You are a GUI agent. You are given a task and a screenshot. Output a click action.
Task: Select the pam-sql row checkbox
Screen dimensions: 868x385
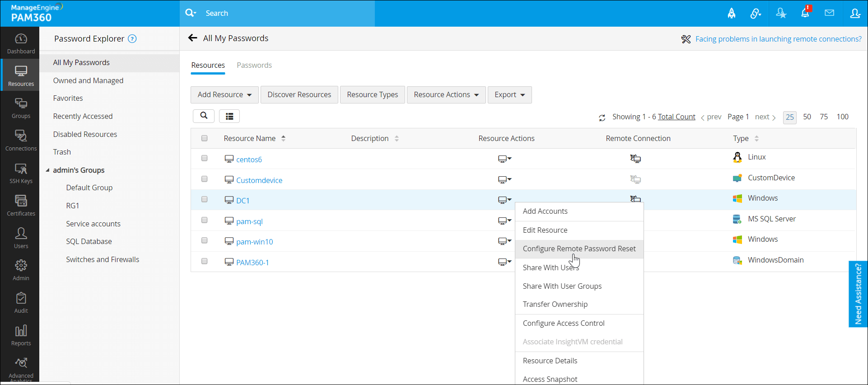[x=205, y=220]
